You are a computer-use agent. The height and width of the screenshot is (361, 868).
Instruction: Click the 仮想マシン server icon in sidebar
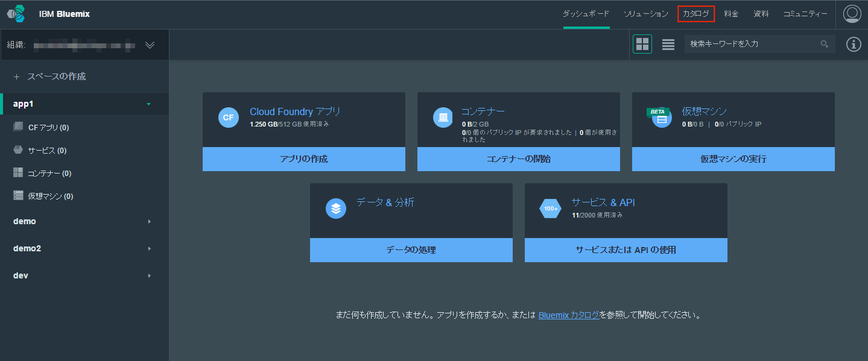18,195
